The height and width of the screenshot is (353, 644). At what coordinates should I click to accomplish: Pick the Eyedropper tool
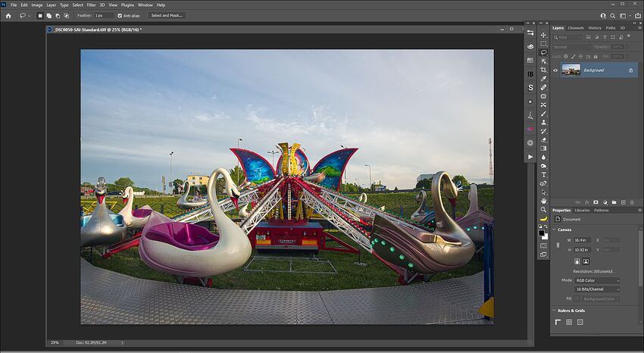[x=543, y=79]
